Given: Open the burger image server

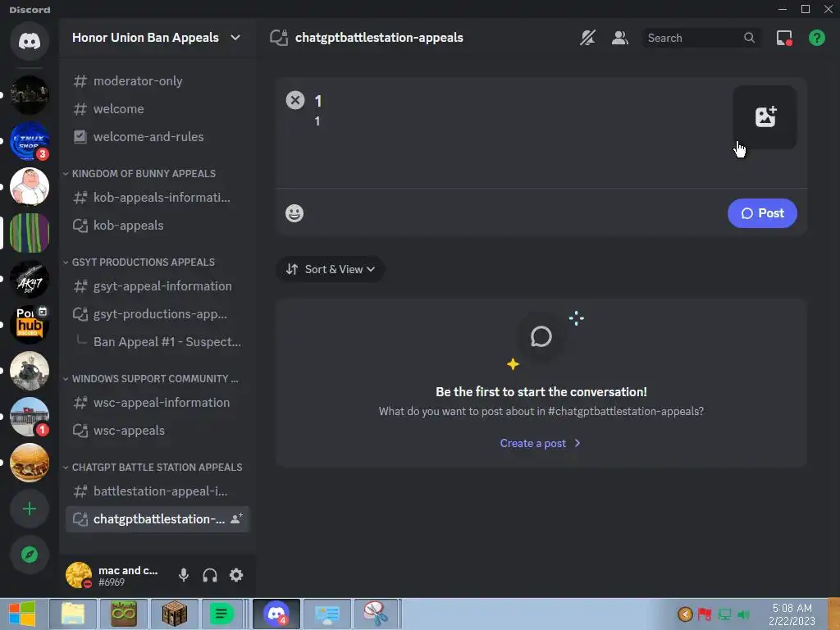Looking at the screenshot, I should [30, 463].
